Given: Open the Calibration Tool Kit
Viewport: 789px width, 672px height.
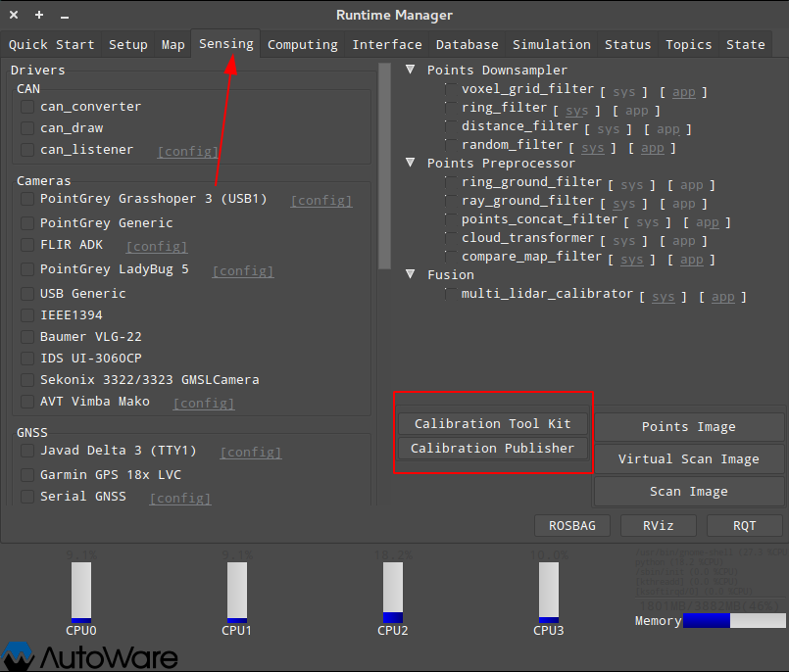Looking at the screenshot, I should 492,423.
